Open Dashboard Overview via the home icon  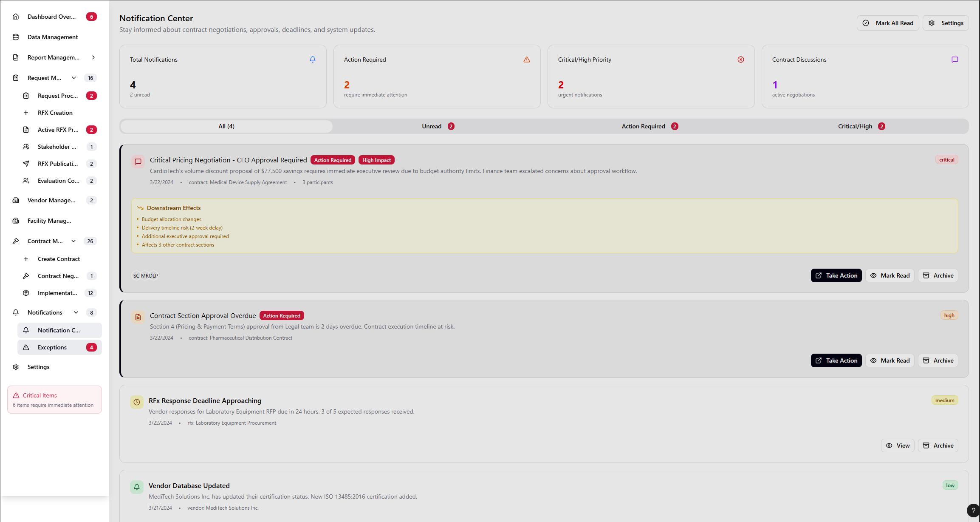click(16, 16)
